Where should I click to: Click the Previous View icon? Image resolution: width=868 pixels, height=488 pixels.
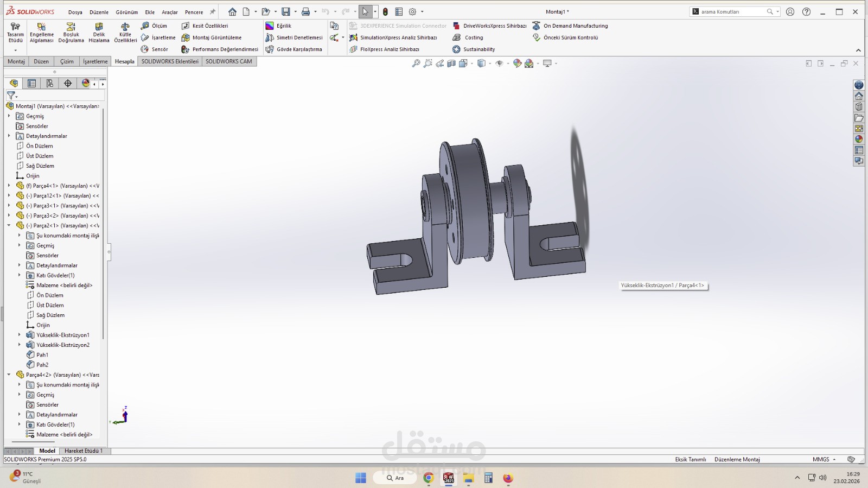pos(439,64)
